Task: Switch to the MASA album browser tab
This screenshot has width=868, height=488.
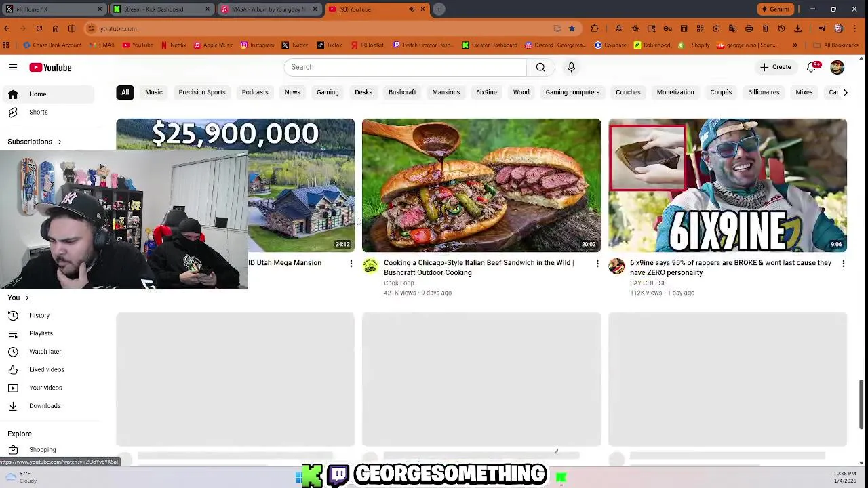Action: point(269,9)
